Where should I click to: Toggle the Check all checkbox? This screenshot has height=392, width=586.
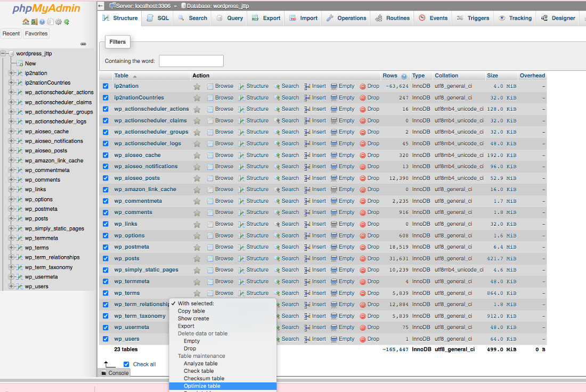click(126, 364)
